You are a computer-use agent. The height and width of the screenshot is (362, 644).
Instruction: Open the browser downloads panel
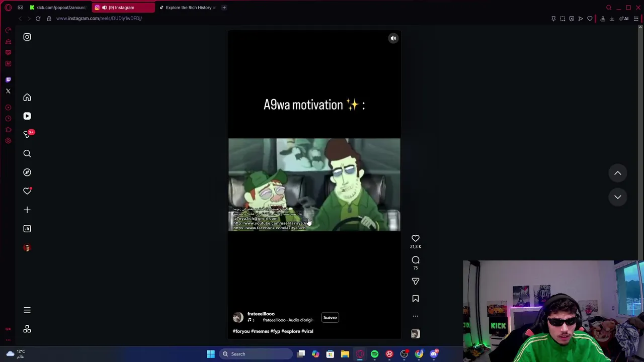[x=612, y=19]
